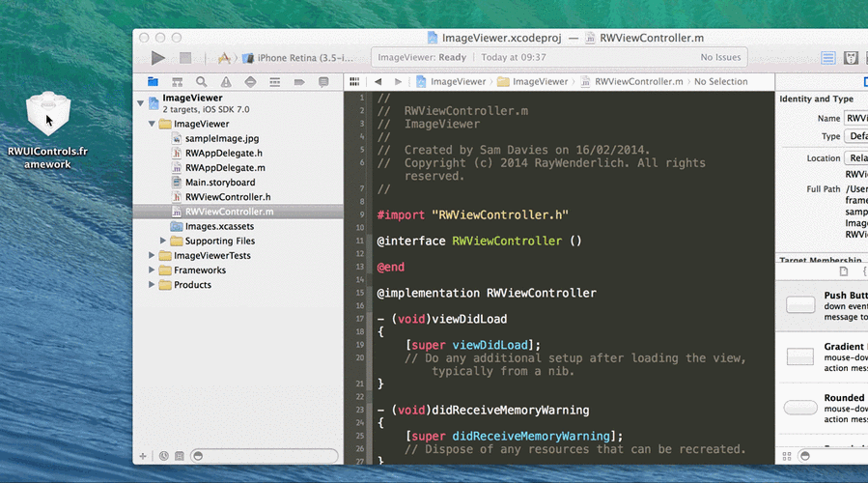868x483 pixels.
Task: Click the Name field in Identity and Type
Action: click(855, 118)
